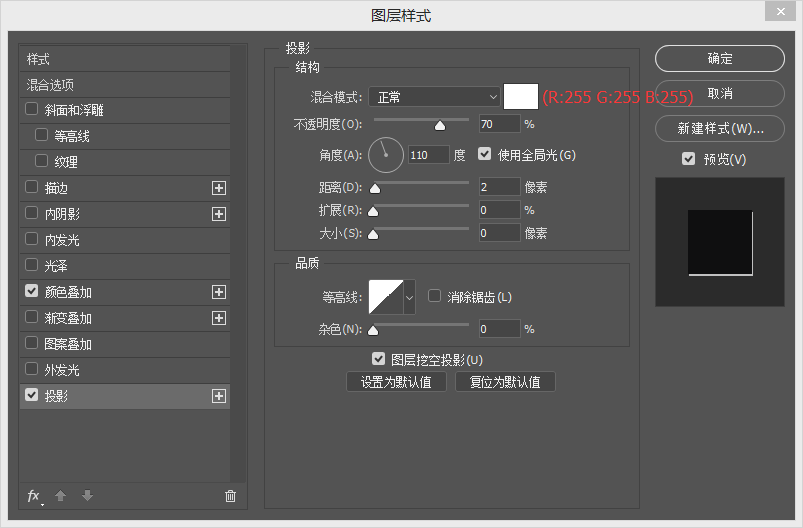Click the move effect up arrow
Viewport: 803px width, 528px height.
click(x=60, y=496)
